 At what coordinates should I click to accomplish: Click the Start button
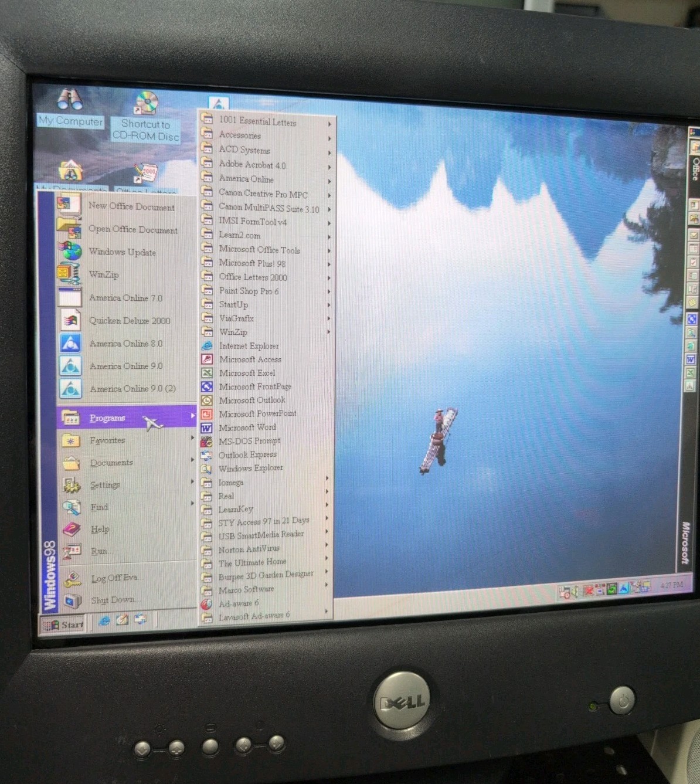pos(63,625)
